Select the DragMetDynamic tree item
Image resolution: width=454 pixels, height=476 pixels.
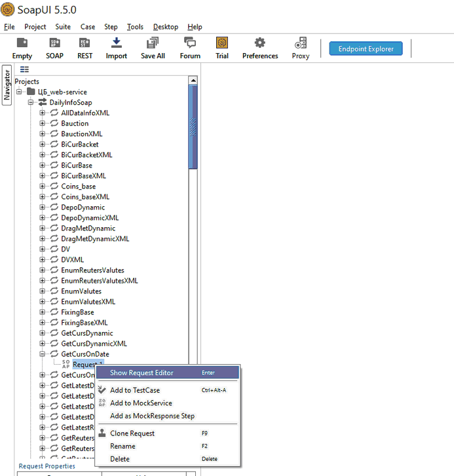point(88,228)
